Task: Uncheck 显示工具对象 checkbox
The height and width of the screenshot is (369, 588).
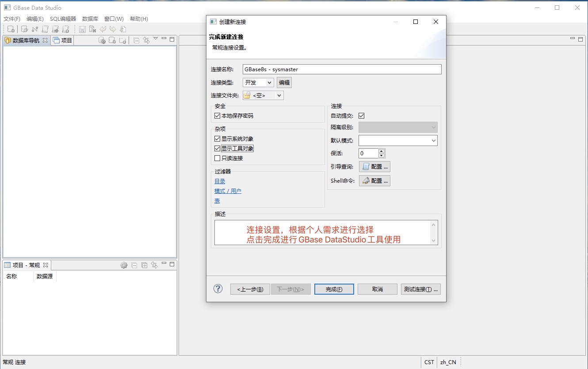Action: [217, 148]
